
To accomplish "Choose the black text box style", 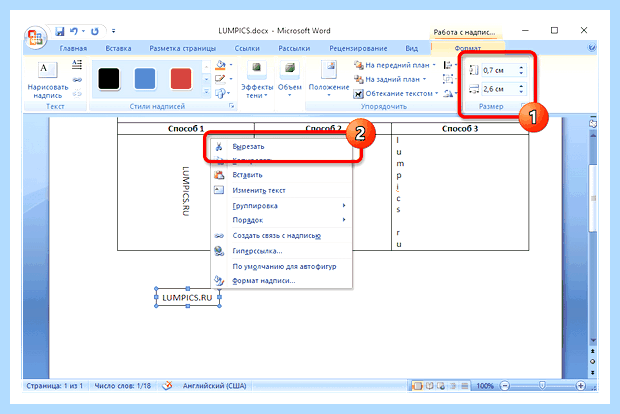I will point(109,79).
